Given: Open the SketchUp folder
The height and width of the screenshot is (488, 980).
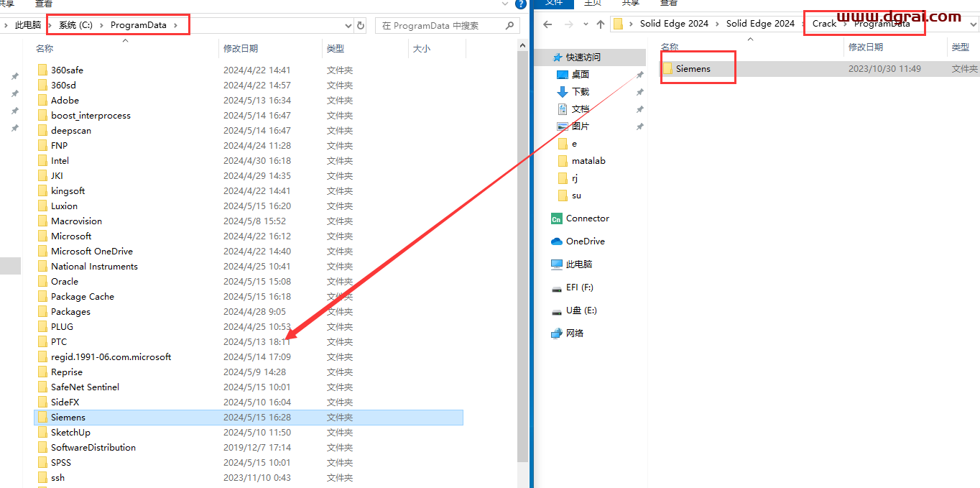Looking at the screenshot, I should (70, 432).
